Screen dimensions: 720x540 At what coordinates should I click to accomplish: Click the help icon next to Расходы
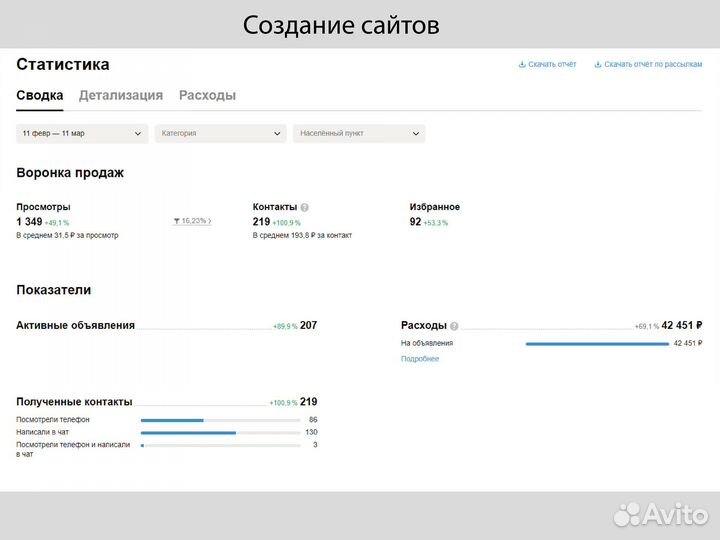[454, 326]
